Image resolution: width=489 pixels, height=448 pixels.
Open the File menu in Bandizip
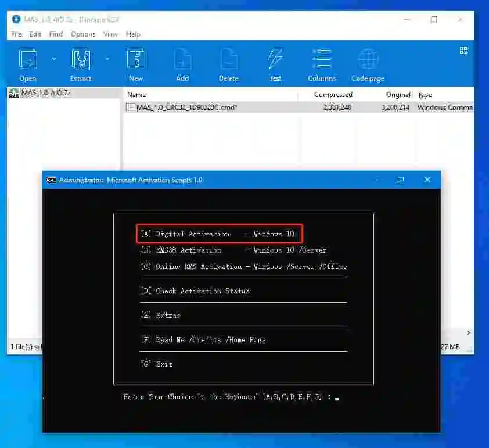point(17,34)
